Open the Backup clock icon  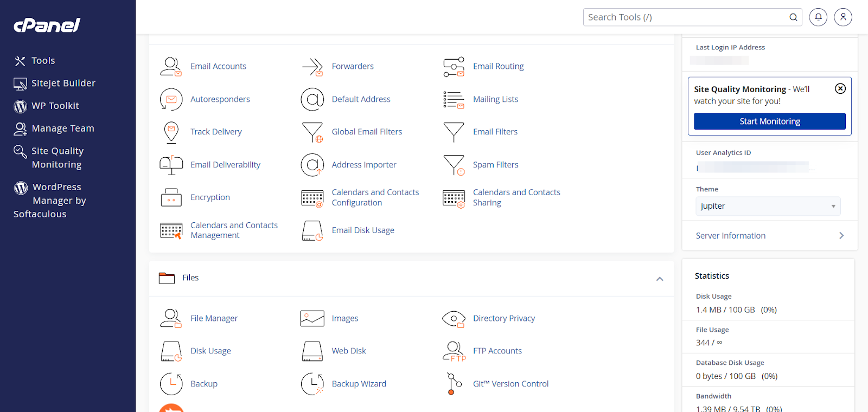coord(171,384)
